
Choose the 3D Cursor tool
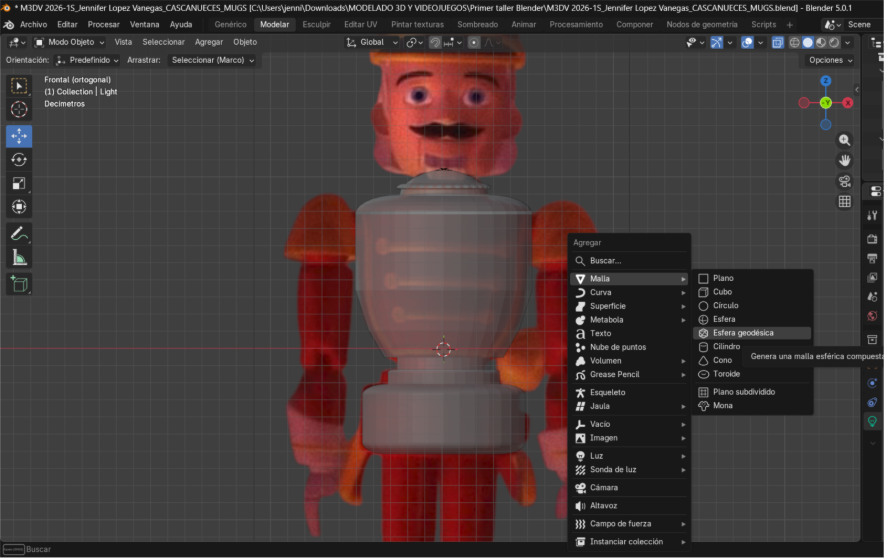(x=19, y=110)
